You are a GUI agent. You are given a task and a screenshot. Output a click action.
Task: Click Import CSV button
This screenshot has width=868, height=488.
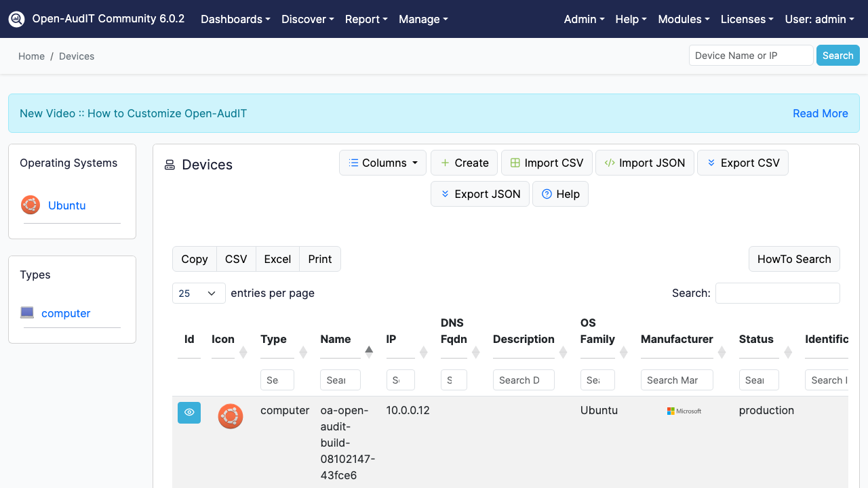pyautogui.click(x=547, y=163)
